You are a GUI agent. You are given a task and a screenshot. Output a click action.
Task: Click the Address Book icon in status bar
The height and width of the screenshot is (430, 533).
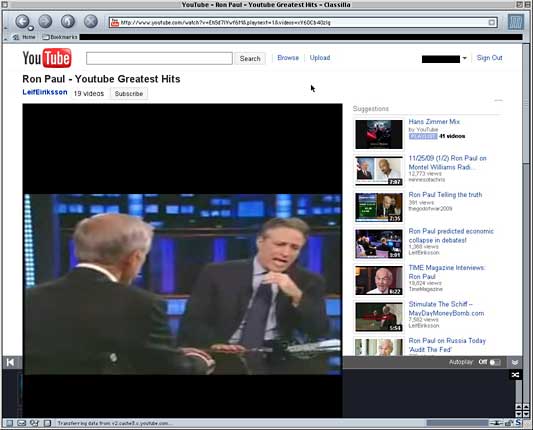pos(47,423)
